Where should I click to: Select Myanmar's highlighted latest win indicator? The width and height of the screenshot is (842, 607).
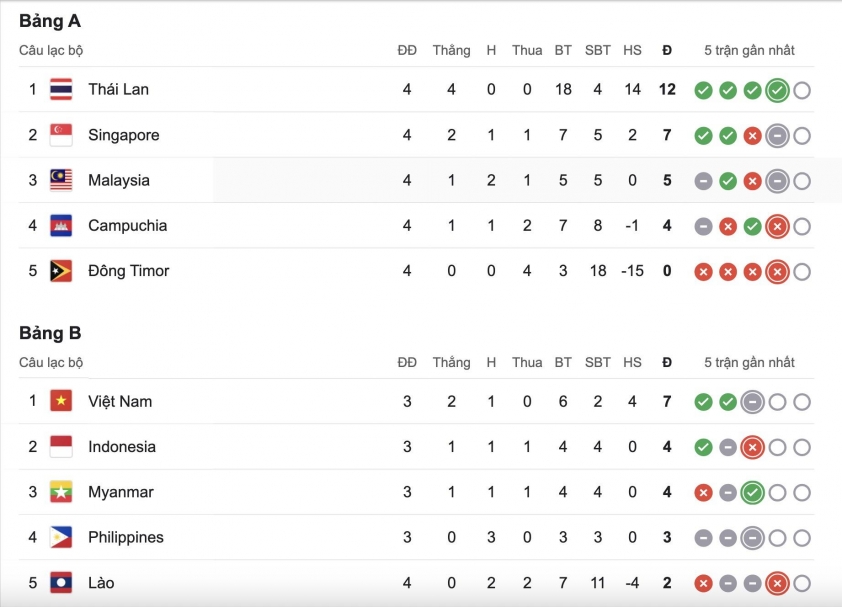click(x=752, y=492)
